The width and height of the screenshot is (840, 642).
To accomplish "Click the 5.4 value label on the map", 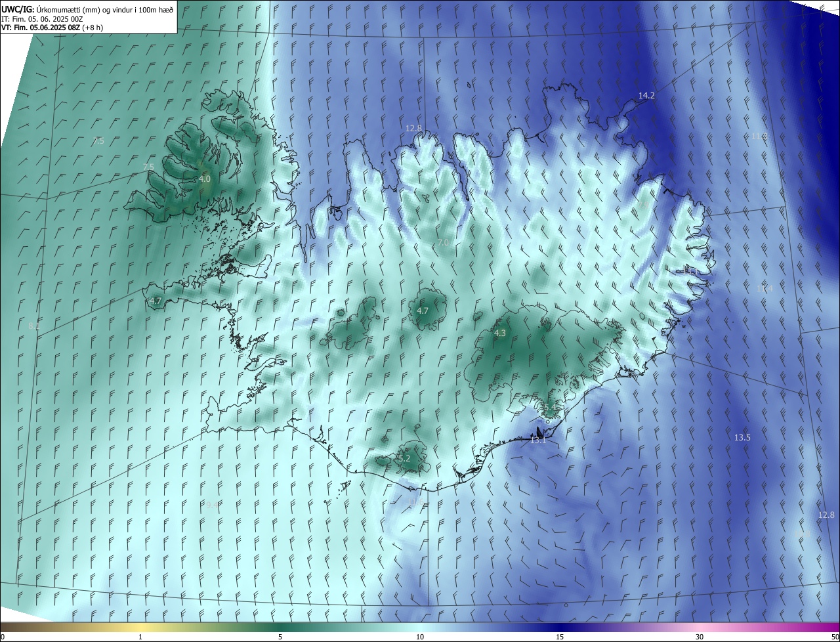I will (x=551, y=408).
